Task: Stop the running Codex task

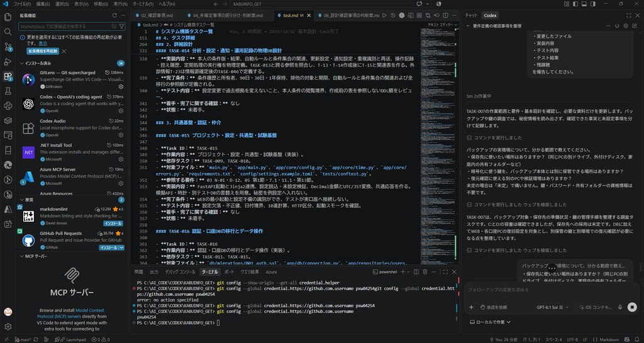Action: [x=632, y=307]
